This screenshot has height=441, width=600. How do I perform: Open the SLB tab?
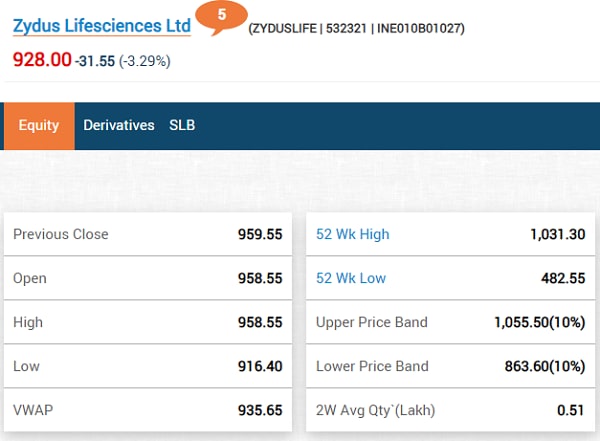pyautogui.click(x=182, y=125)
